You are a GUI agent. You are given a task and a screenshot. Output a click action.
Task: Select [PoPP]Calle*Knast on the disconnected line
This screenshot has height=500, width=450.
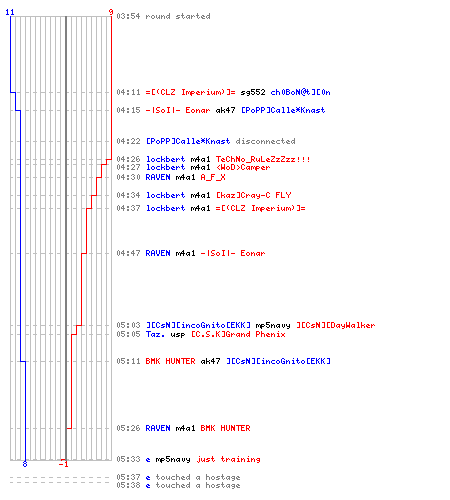188,141
